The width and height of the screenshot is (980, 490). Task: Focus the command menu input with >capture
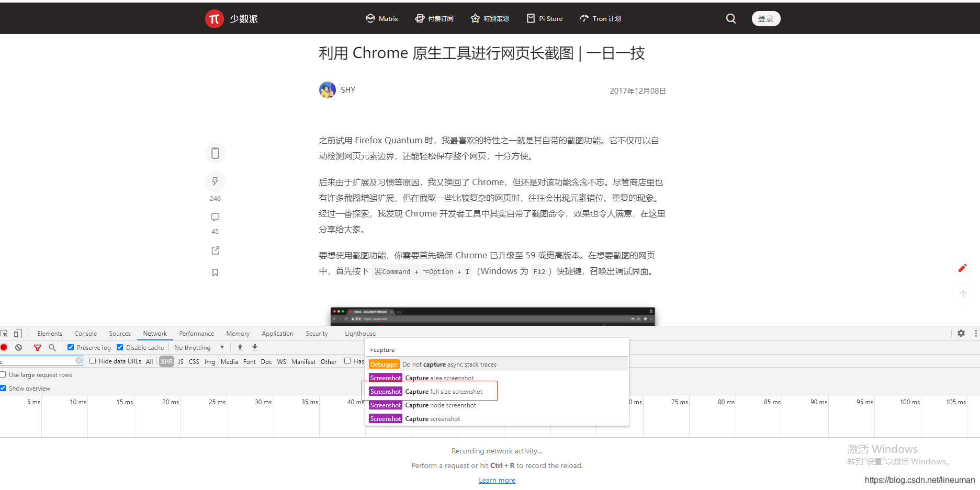497,350
